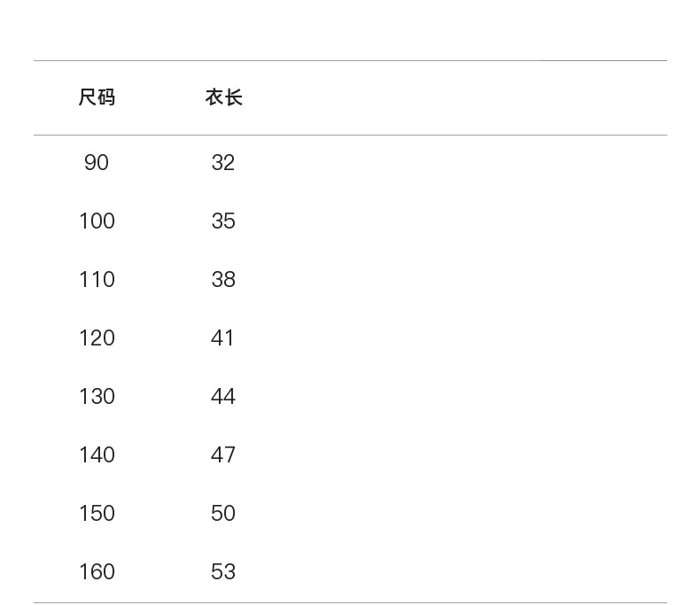Image resolution: width=700 pixels, height=605 pixels.
Task: Click the 衣长 value 44
Action: coord(223,397)
